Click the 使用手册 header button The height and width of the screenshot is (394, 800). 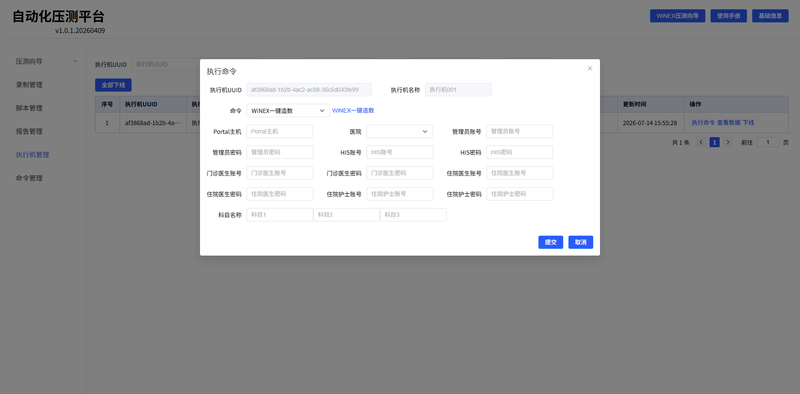point(728,16)
